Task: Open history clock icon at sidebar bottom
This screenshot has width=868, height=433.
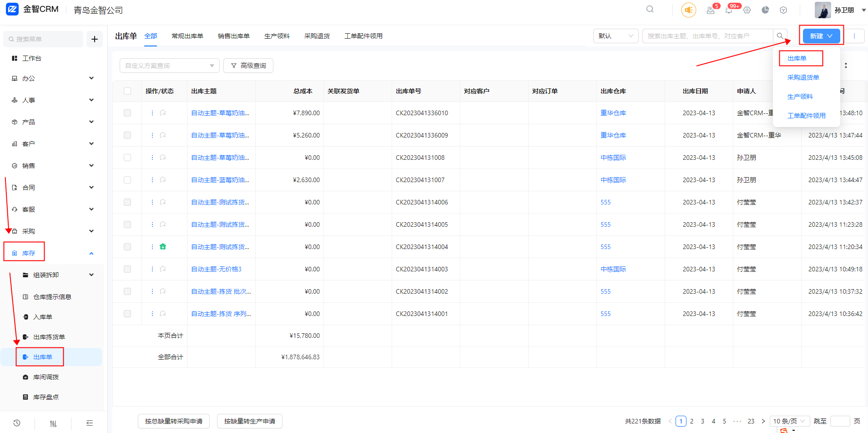Action: pyautogui.click(x=17, y=423)
